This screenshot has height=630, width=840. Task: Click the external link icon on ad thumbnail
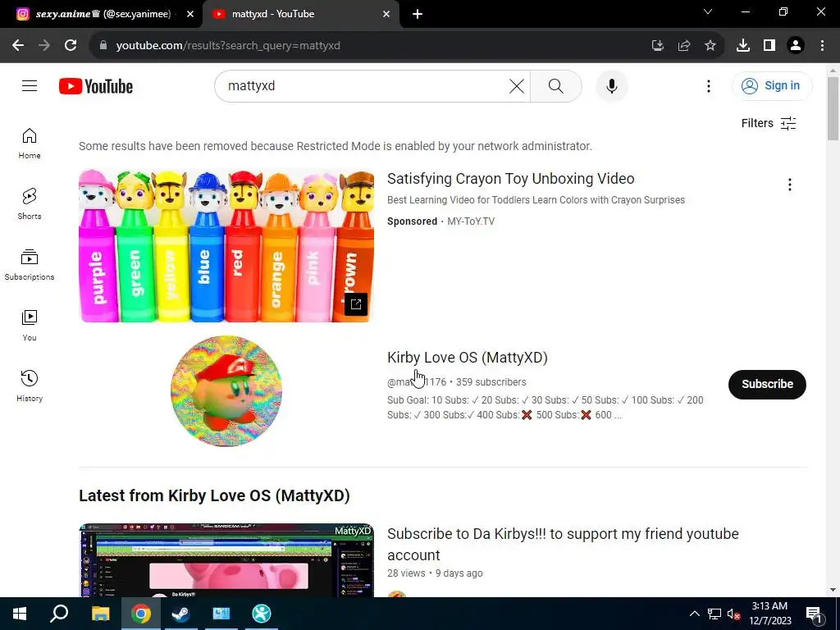(356, 304)
